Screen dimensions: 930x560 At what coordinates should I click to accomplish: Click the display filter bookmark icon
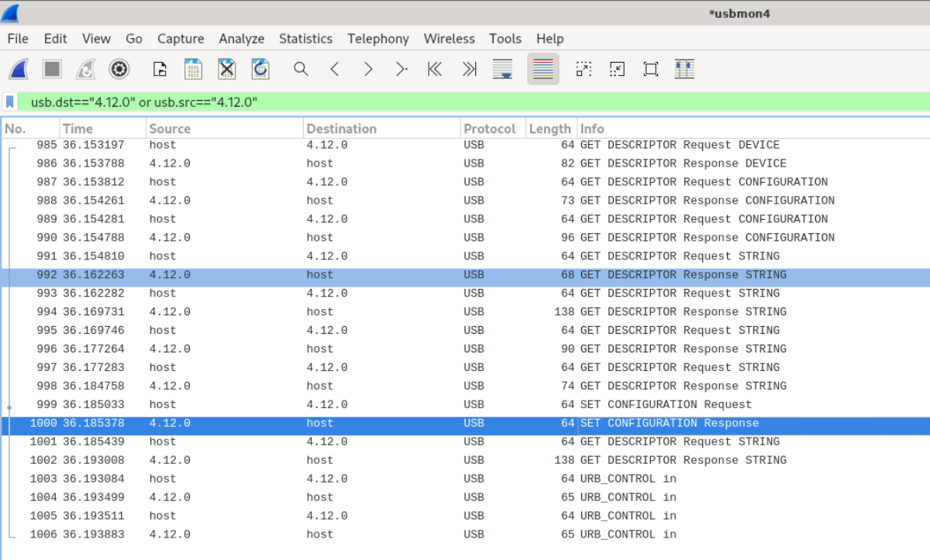[10, 102]
